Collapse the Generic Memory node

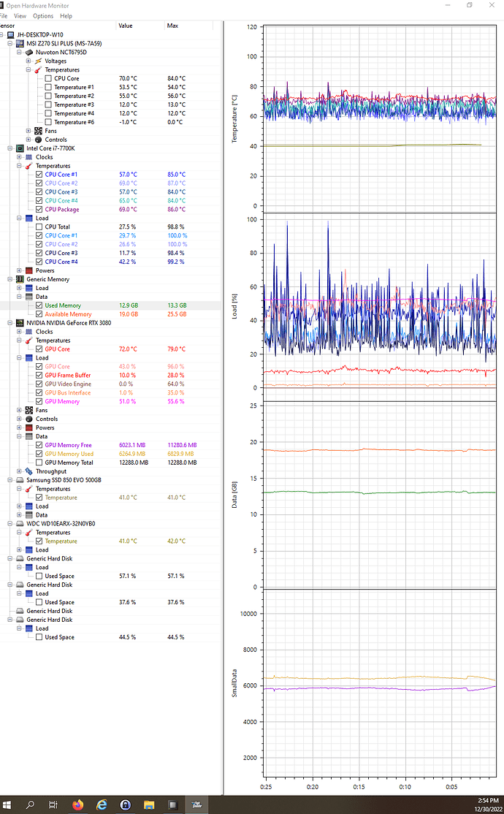10,279
